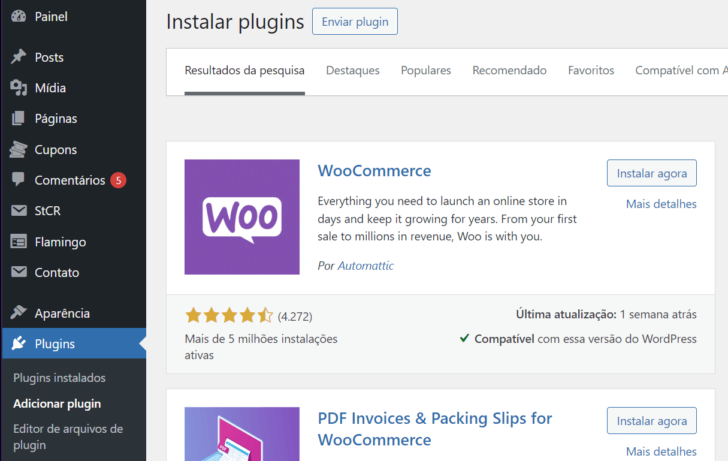Switch to the Favoritos tab
This screenshot has height=461, width=728.
tap(591, 71)
